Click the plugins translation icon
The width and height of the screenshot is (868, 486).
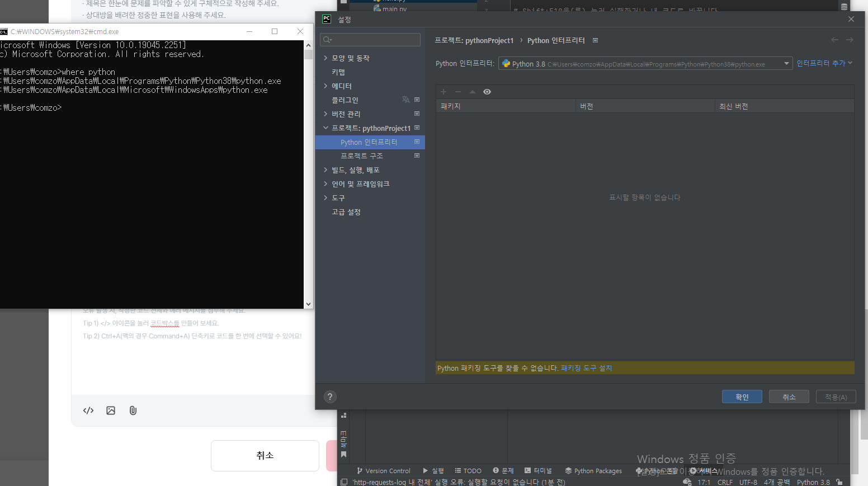click(405, 100)
